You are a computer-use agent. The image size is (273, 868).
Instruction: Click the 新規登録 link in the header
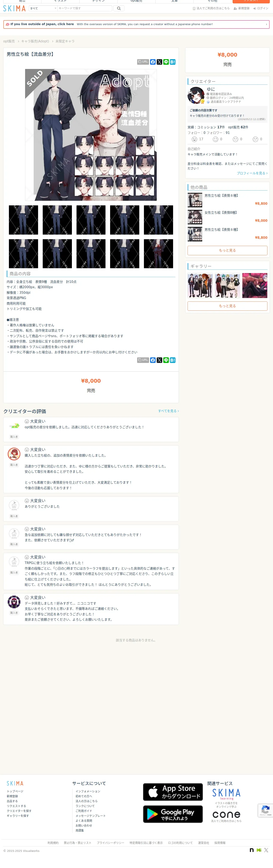pyautogui.click(x=242, y=9)
